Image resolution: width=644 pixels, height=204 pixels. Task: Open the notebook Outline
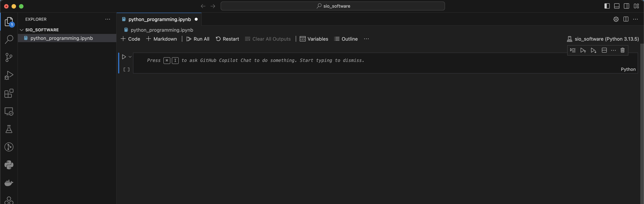tap(346, 39)
